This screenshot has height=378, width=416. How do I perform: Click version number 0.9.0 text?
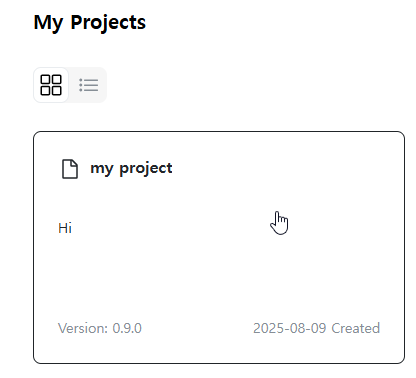click(127, 328)
